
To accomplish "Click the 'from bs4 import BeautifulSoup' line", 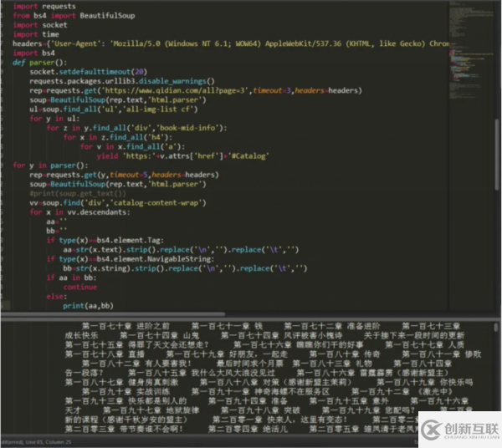I will [x=74, y=16].
